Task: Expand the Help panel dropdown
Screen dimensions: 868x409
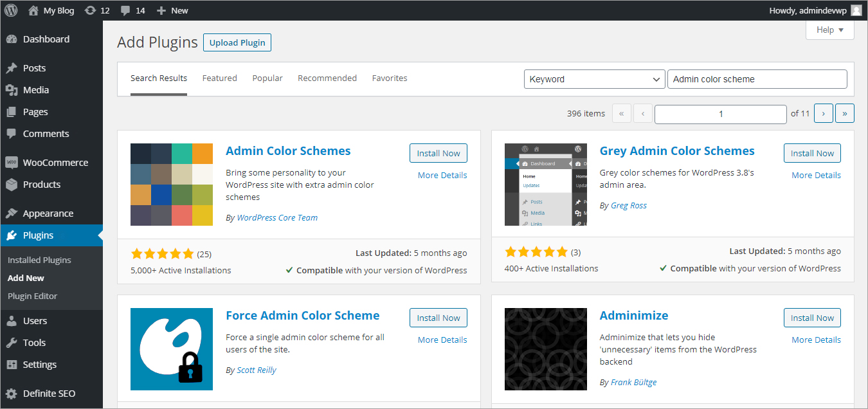Action: [829, 30]
